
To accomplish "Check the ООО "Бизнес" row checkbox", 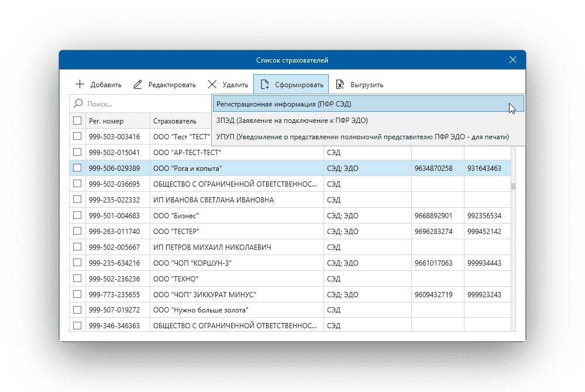I will coord(77,215).
